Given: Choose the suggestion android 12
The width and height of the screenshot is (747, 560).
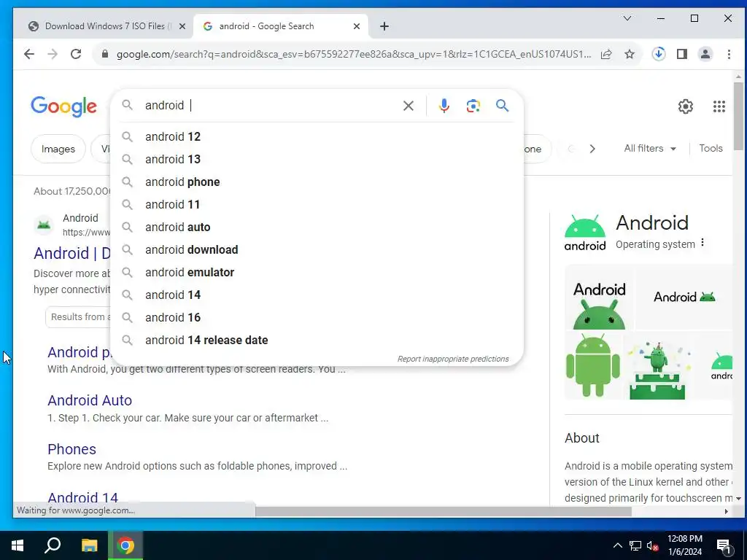Looking at the screenshot, I should pos(317,136).
